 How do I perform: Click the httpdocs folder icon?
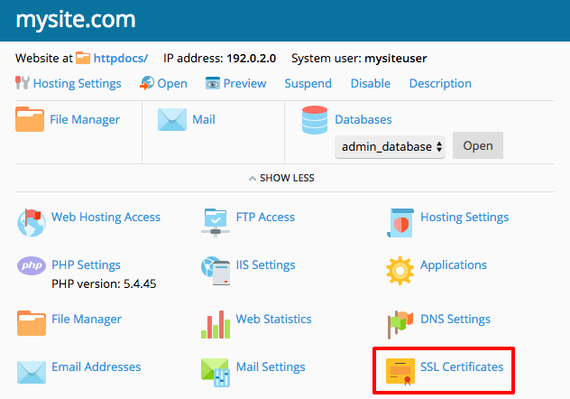[83, 58]
